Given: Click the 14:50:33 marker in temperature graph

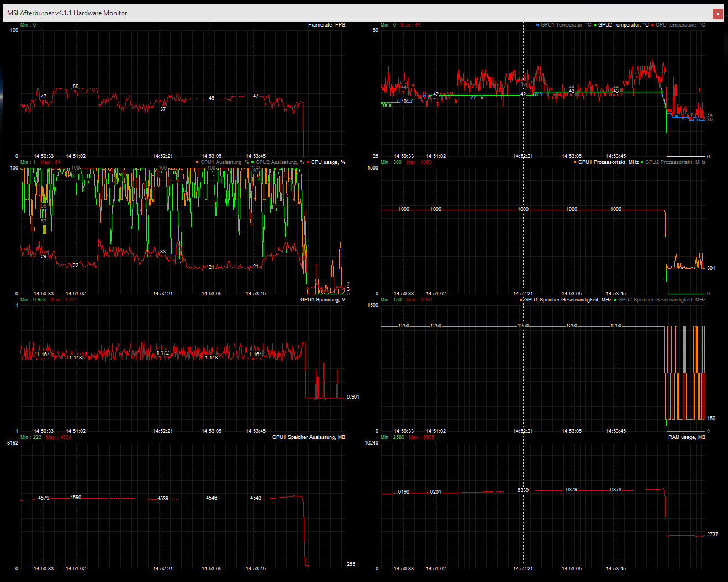Looking at the screenshot, I should (404, 156).
